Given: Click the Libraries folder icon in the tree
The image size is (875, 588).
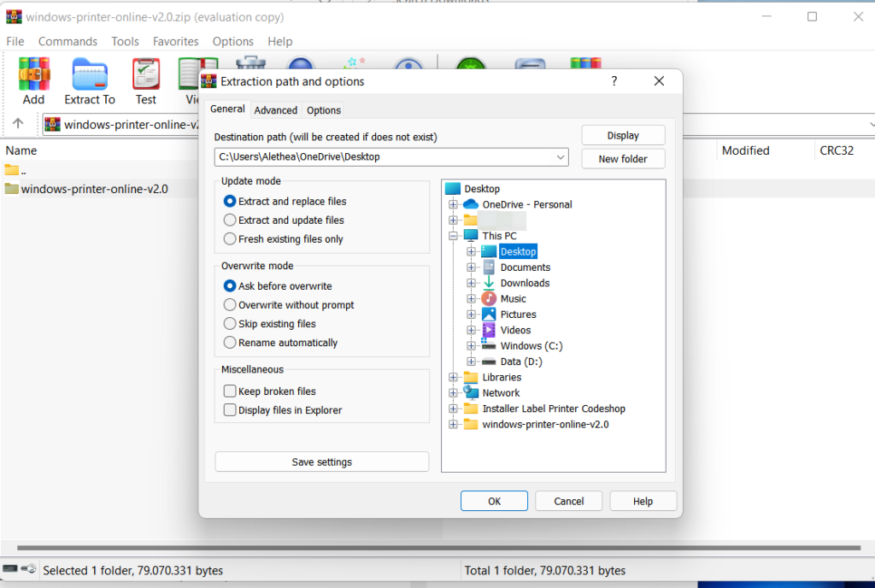Looking at the screenshot, I should pyautogui.click(x=471, y=377).
